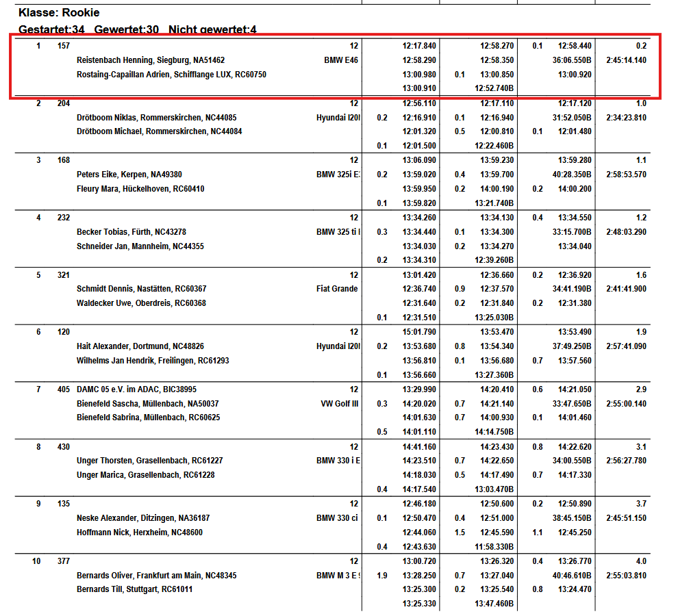Screen dimensions: 676x616
Task: Click the 'Fiat Grande' vehicle text
Action: click(x=337, y=289)
